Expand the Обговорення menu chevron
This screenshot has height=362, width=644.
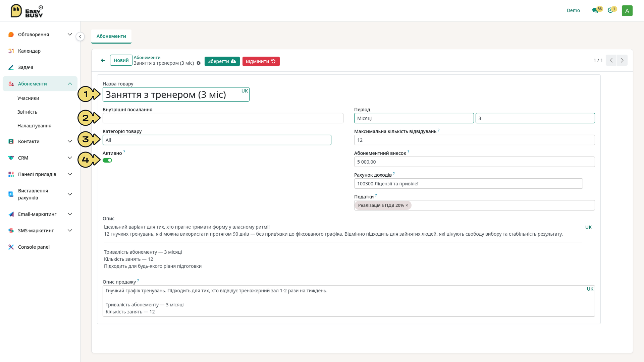70,35
